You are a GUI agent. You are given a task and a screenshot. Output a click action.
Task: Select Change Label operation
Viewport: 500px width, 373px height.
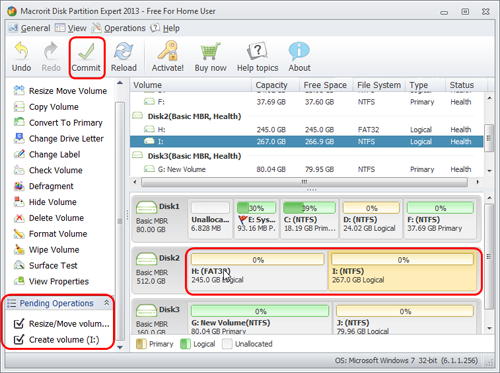tap(47, 154)
